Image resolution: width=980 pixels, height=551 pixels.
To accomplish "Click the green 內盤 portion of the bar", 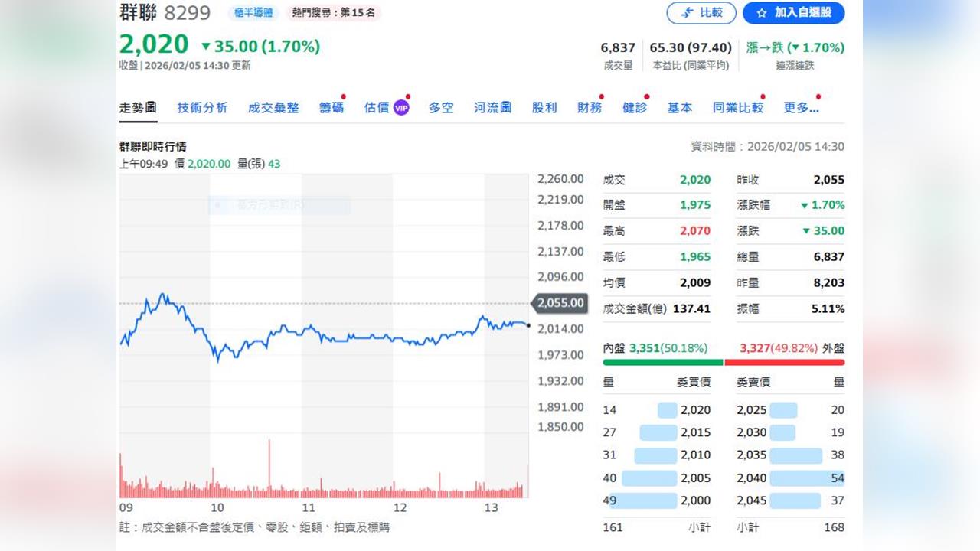I will point(662,361).
